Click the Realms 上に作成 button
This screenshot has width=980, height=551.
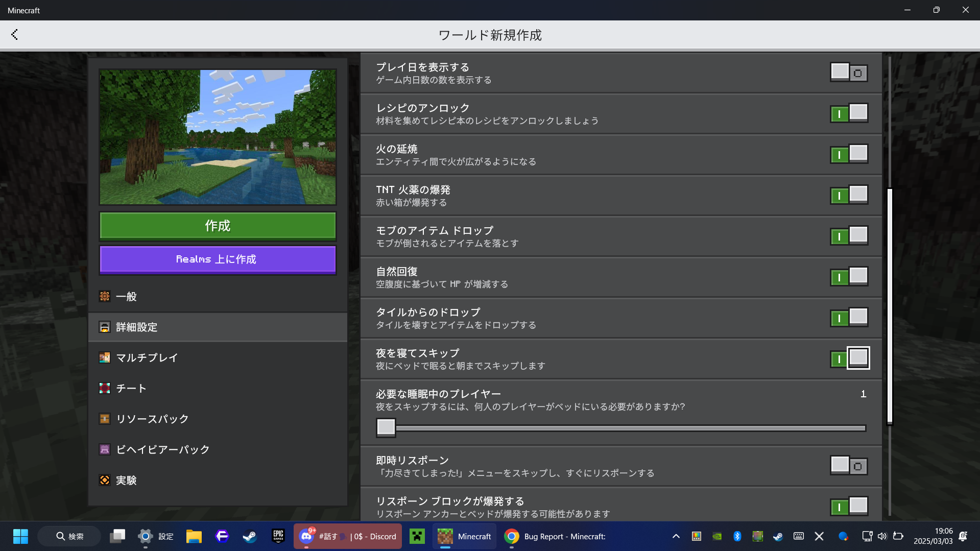[x=218, y=259]
